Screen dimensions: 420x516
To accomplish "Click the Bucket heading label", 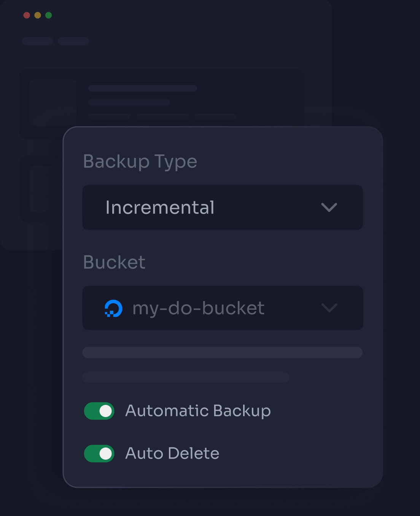I will [114, 262].
